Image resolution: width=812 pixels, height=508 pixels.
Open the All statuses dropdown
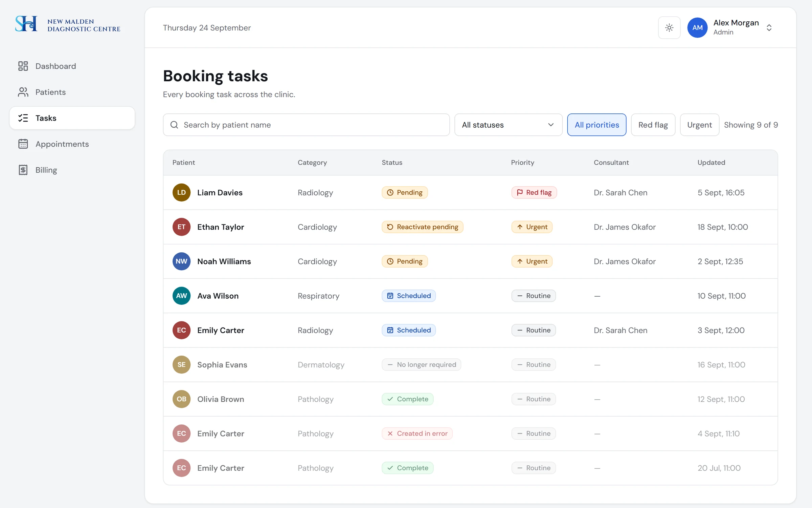pyautogui.click(x=508, y=125)
